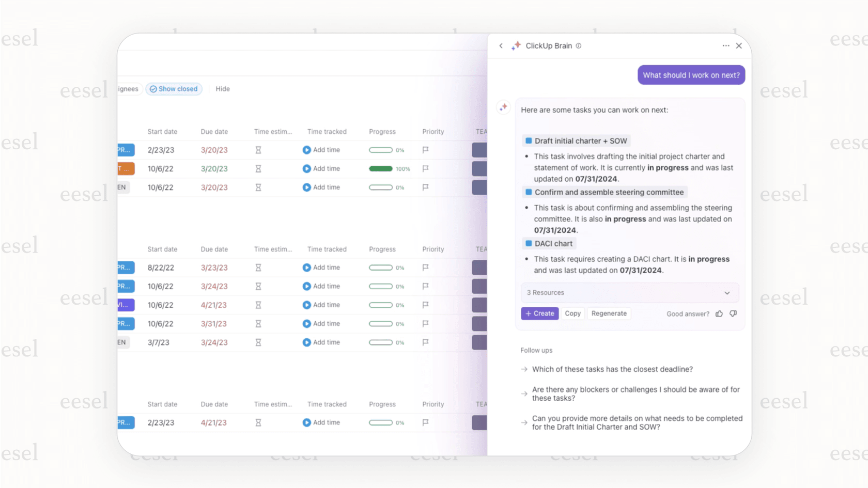The width and height of the screenshot is (868, 488).
Task: Click the hourglass time estimate icon, first row
Action: 258,150
